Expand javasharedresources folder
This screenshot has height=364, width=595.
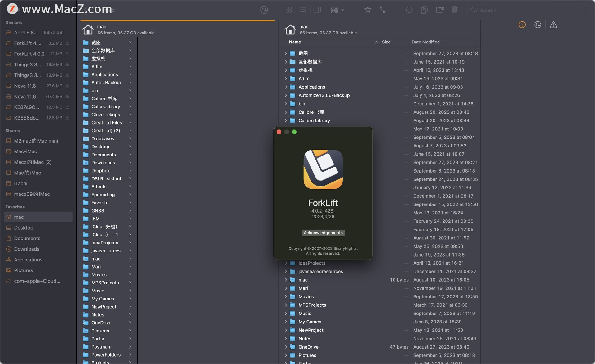click(x=286, y=272)
